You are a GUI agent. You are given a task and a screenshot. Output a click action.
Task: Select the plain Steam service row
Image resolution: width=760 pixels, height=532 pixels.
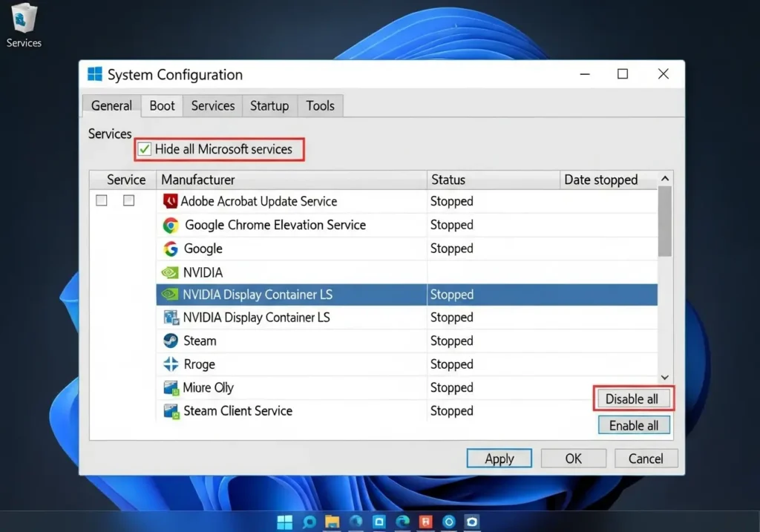coord(407,341)
